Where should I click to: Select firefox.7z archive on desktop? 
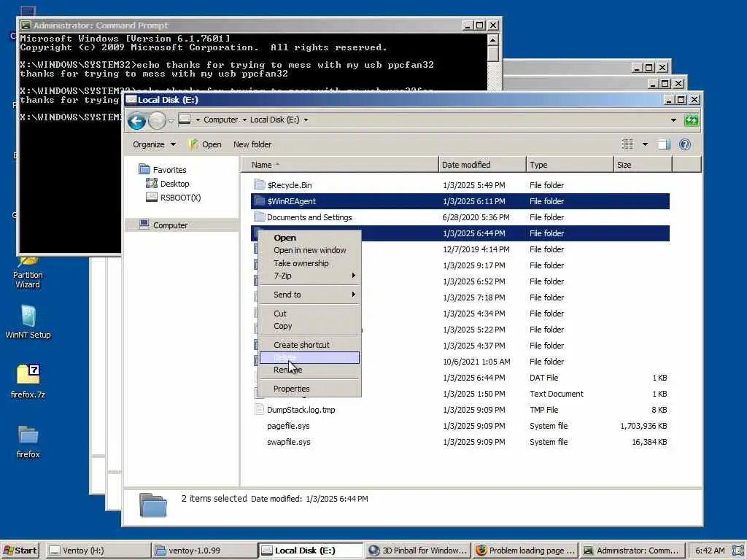(x=28, y=381)
